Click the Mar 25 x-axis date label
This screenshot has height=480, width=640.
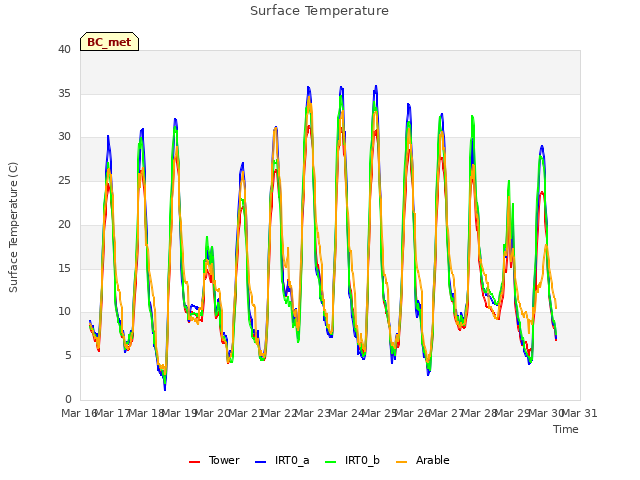pos(379,413)
